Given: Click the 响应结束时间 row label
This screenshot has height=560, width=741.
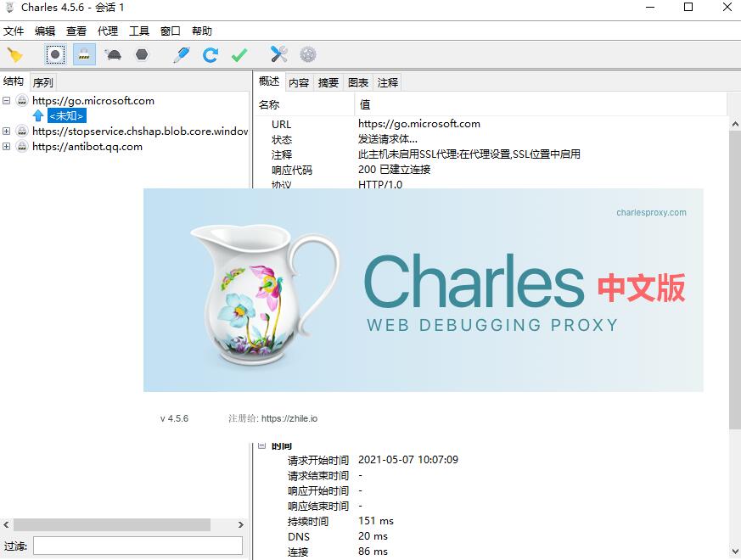Looking at the screenshot, I should pos(318,507).
